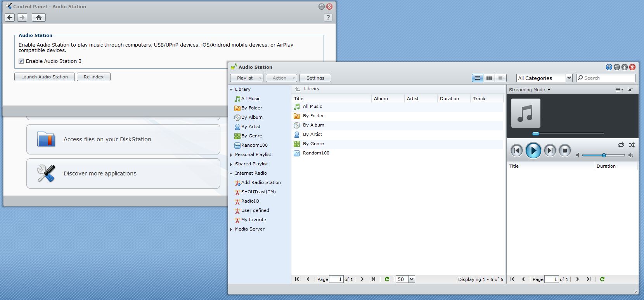Open the queue list options menu icon

[x=620, y=90]
